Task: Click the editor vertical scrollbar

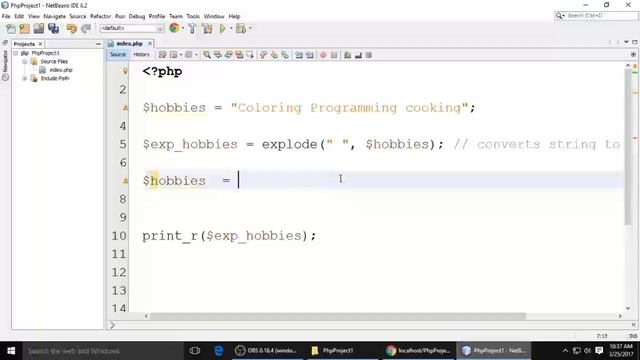Action: [x=629, y=146]
